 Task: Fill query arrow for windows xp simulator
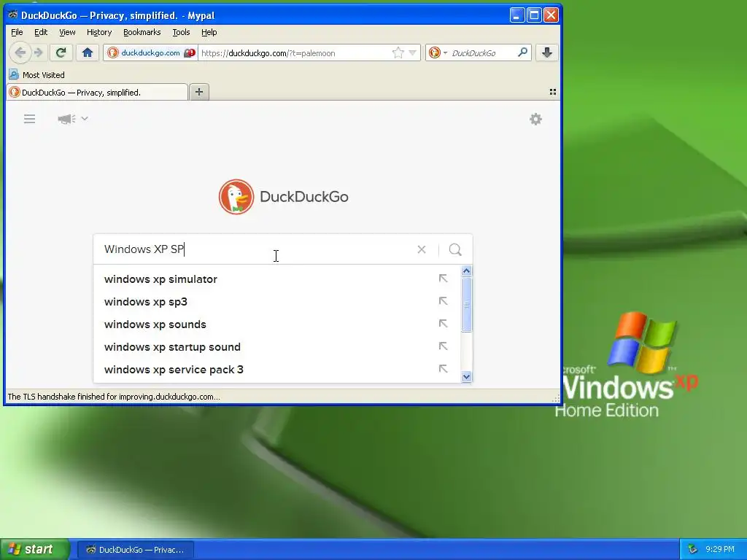[443, 279]
